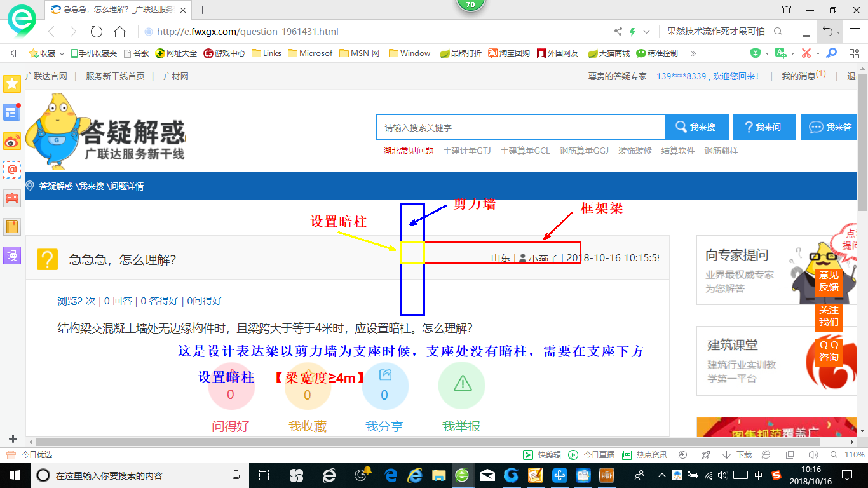
Task: Open a new tab with the plus button
Action: (203, 10)
